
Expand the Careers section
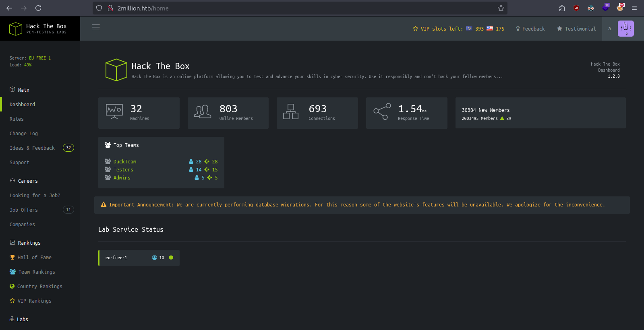click(24, 181)
